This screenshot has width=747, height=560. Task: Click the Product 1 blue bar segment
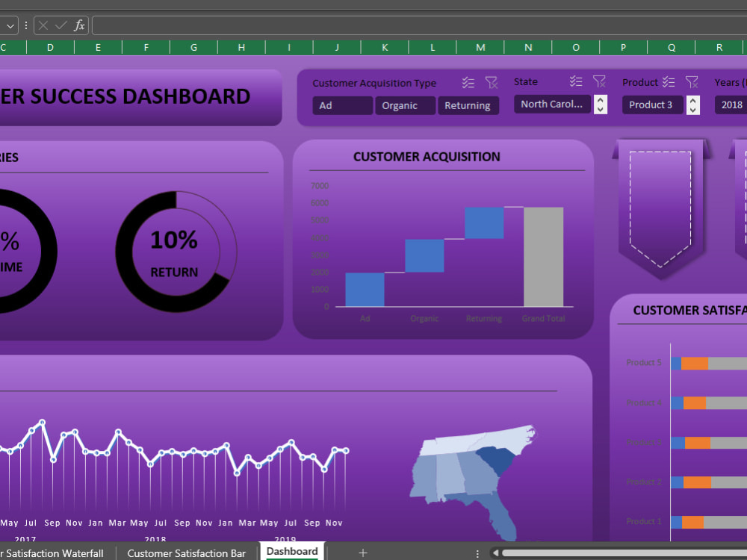click(676, 522)
